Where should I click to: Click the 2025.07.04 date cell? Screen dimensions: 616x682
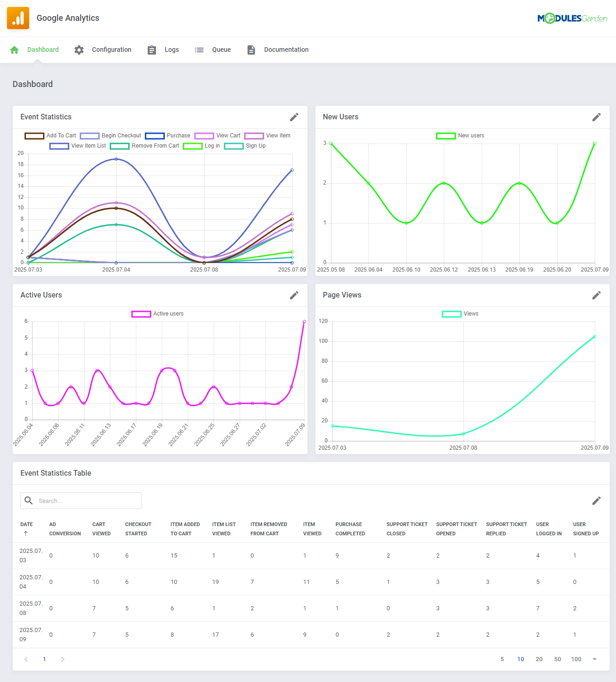coord(31,582)
